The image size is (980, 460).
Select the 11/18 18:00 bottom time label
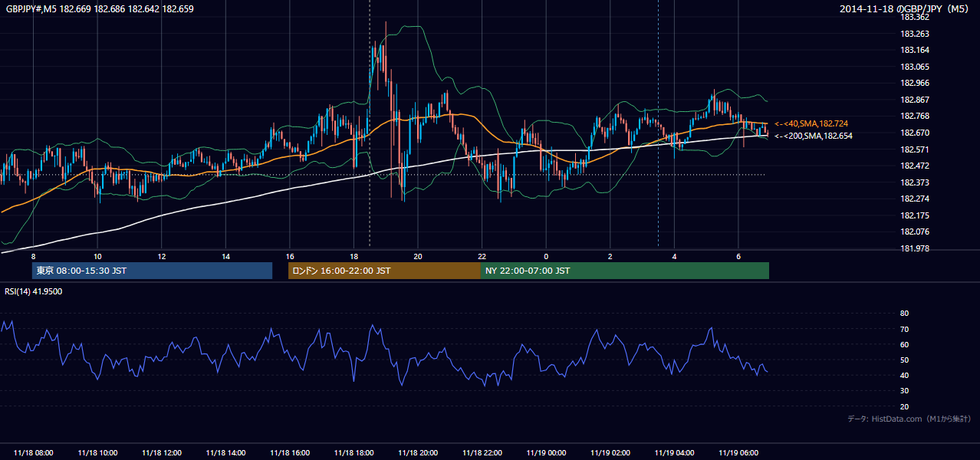tap(354, 453)
